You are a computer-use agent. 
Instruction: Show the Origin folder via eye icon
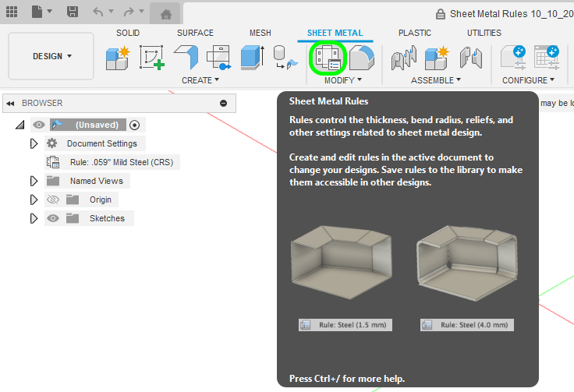click(53, 200)
